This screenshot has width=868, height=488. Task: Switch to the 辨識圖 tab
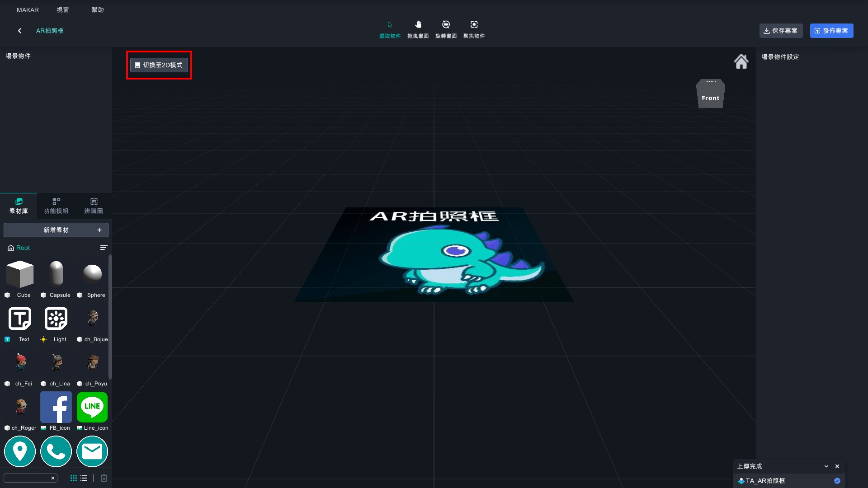[94, 206]
